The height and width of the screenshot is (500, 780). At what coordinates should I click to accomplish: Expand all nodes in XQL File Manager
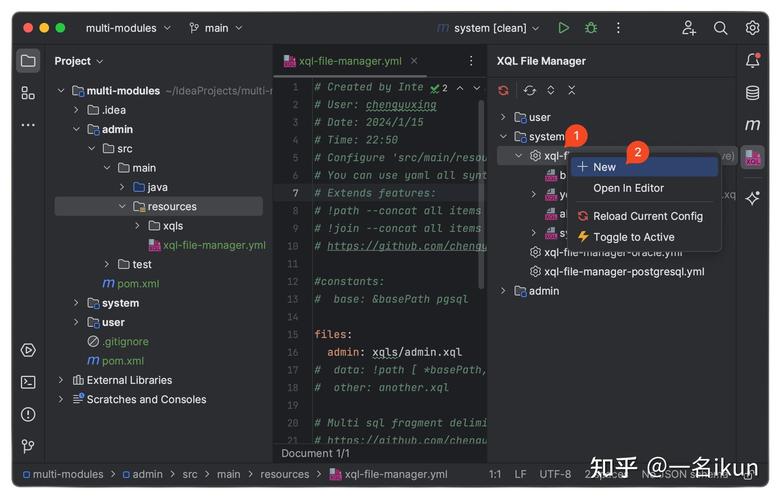(x=551, y=90)
